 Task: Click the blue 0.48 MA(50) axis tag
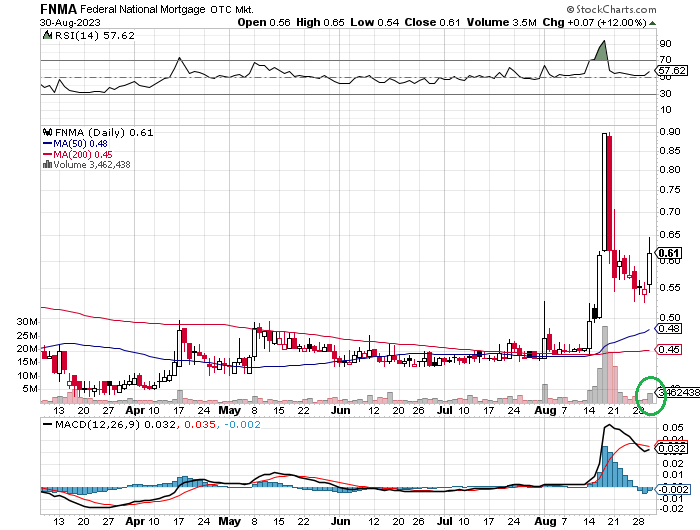coord(669,329)
